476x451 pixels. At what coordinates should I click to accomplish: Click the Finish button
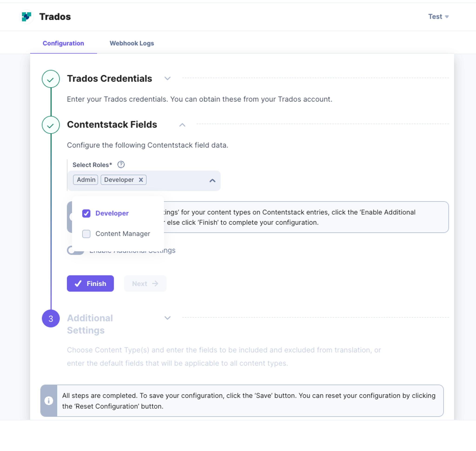click(x=90, y=283)
